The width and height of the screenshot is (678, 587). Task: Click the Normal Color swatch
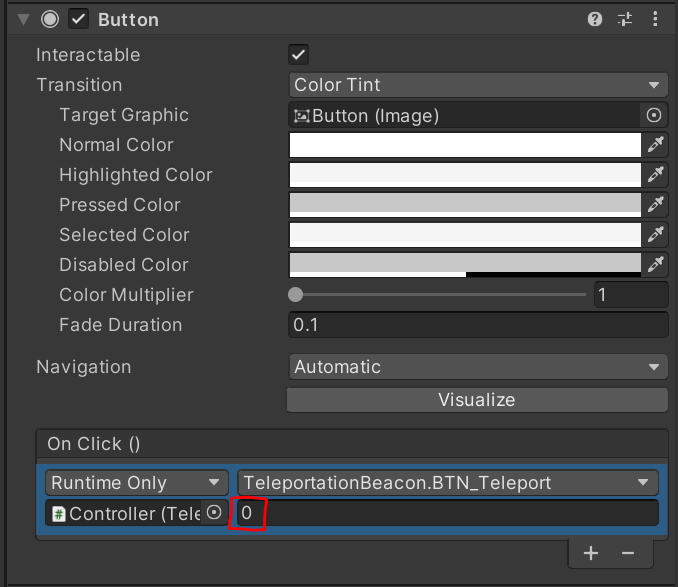point(465,145)
